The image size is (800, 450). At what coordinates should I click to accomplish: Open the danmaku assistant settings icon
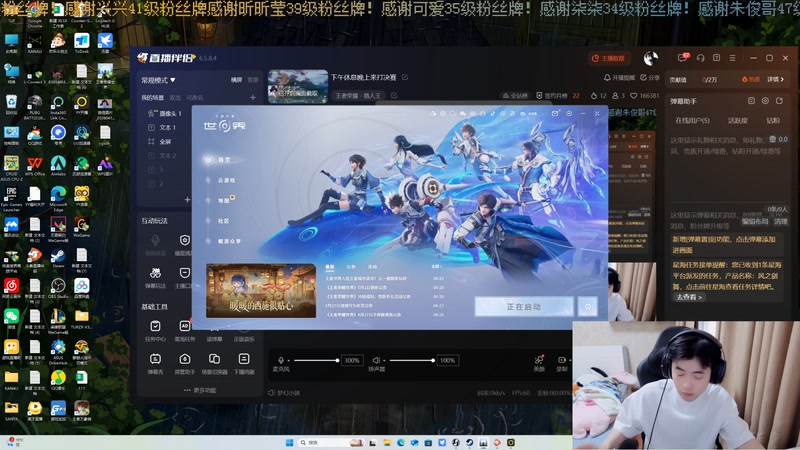[765, 101]
